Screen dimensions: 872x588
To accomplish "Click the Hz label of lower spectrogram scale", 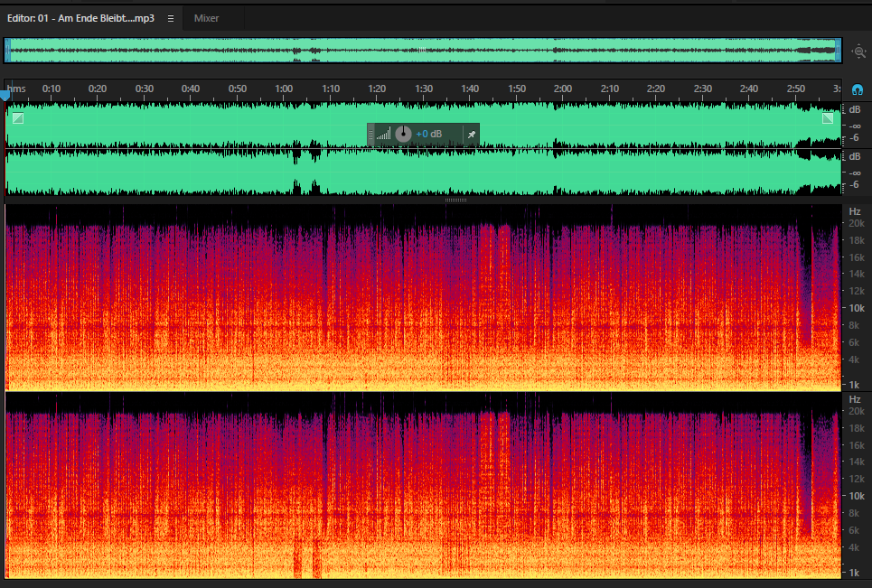I will point(855,399).
